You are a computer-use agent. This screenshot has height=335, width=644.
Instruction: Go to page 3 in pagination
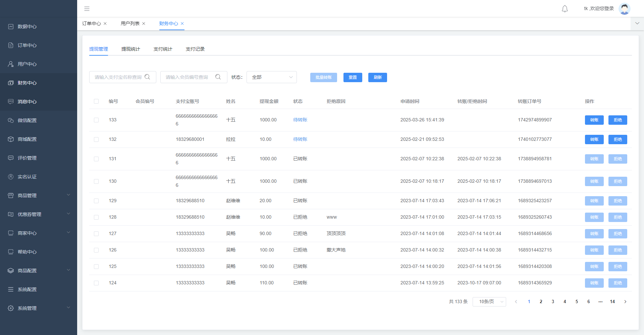553,302
